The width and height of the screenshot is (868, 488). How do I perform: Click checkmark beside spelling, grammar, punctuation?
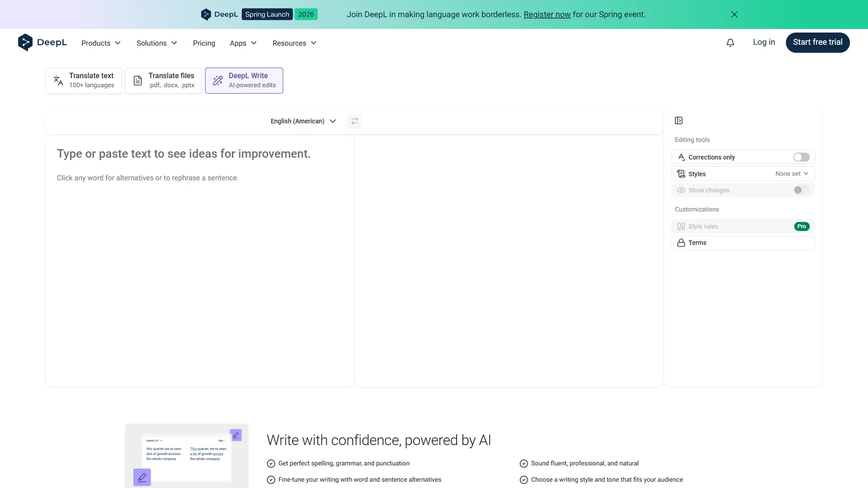(271, 464)
